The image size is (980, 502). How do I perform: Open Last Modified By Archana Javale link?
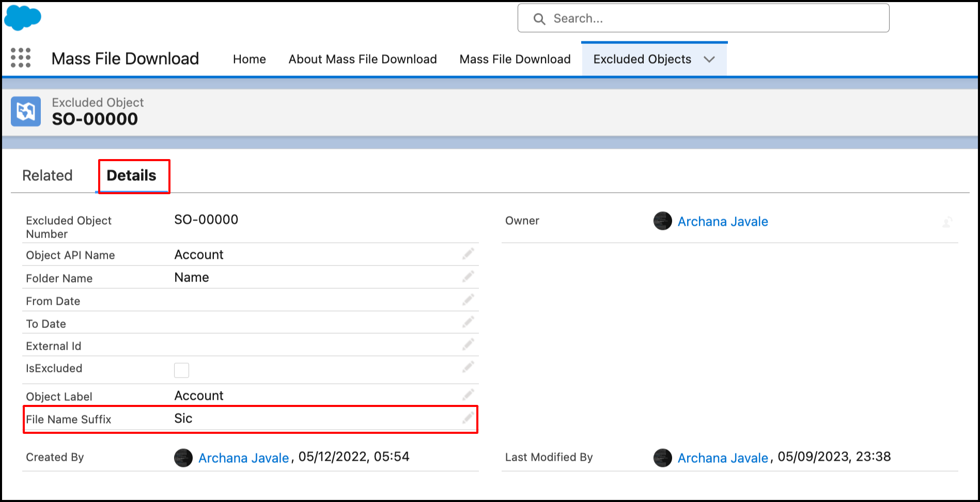(x=723, y=458)
